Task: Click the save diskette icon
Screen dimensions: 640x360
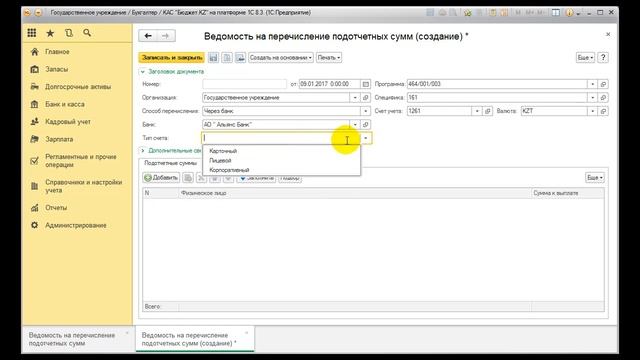Action: click(x=213, y=58)
